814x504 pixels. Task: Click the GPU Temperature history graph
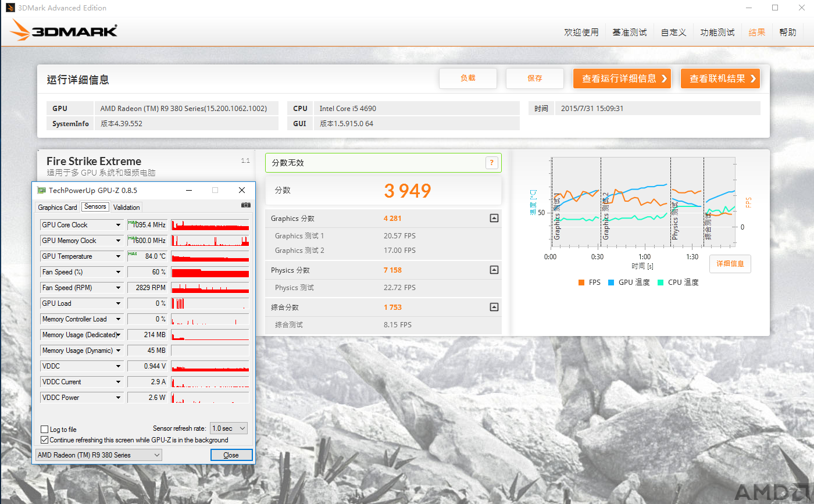210,256
